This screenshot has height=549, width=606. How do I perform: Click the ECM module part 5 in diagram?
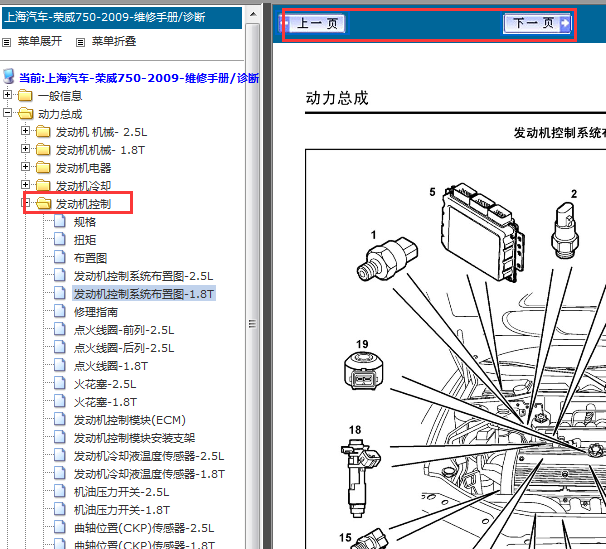483,232
